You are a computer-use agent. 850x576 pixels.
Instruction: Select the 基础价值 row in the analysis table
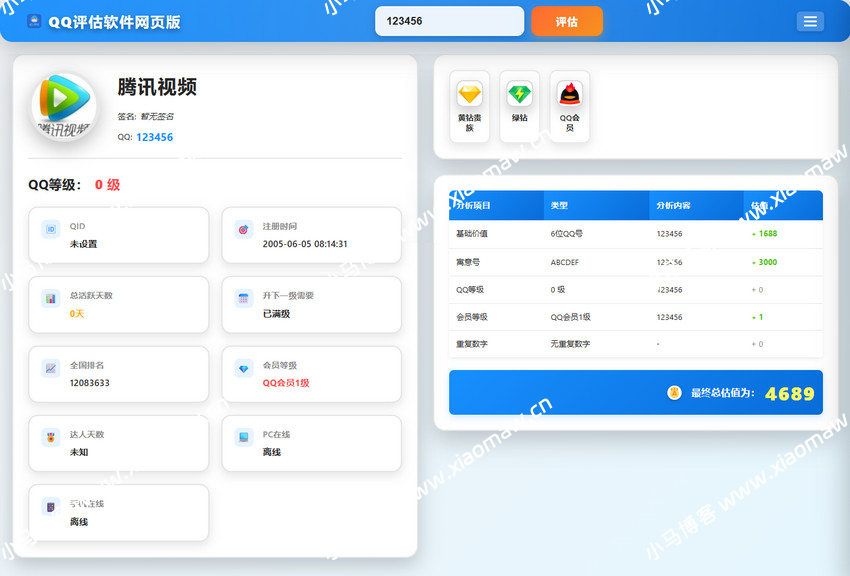coord(635,232)
